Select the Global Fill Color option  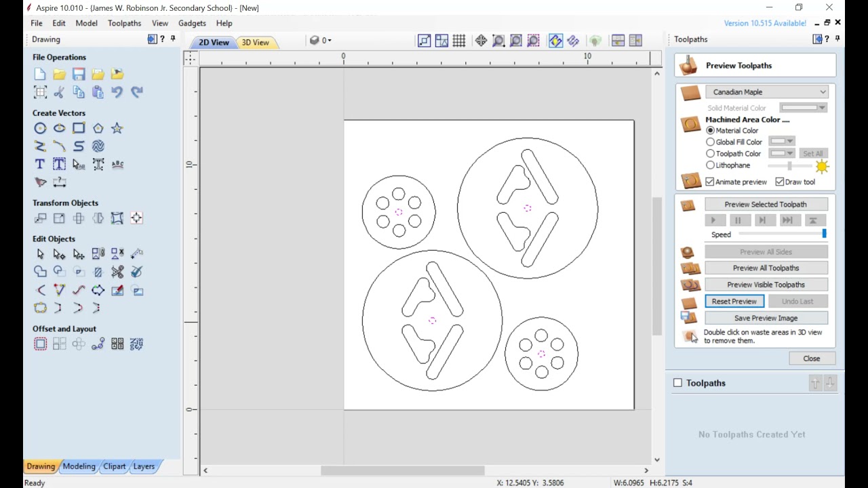[x=710, y=142]
